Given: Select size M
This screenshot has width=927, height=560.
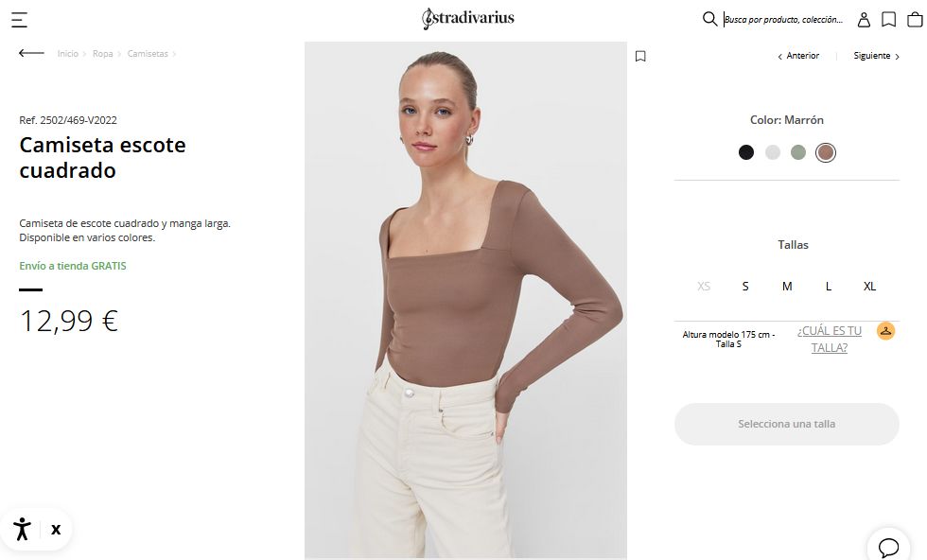Looking at the screenshot, I should click(x=787, y=286).
